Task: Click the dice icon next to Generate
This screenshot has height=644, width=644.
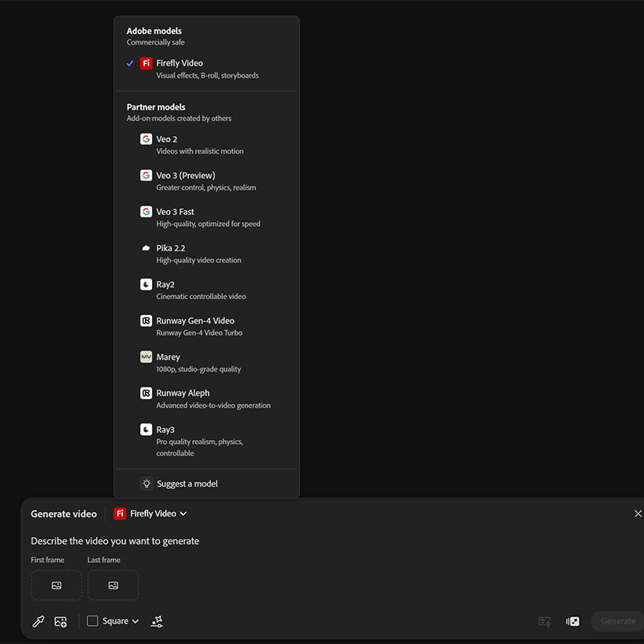Action: tap(572, 621)
